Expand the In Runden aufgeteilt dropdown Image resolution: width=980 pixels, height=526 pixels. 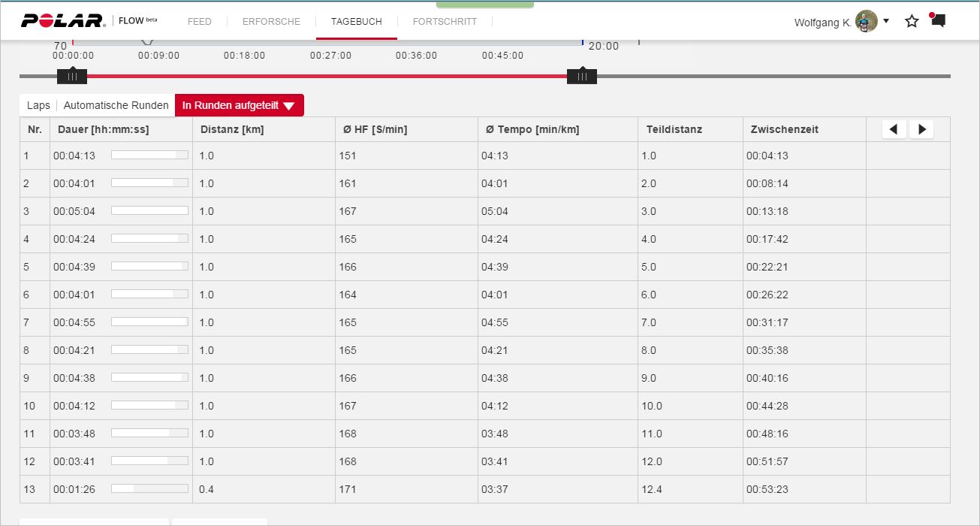pos(239,106)
